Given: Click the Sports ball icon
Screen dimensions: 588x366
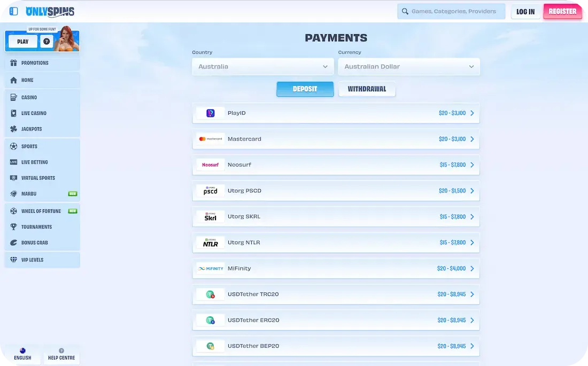Looking at the screenshot, I should 13,146.
